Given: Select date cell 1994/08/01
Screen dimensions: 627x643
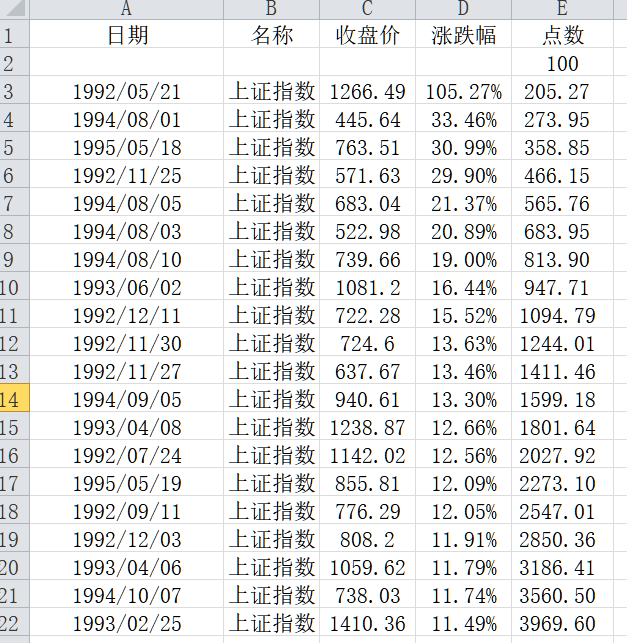Looking at the screenshot, I should (x=126, y=118).
